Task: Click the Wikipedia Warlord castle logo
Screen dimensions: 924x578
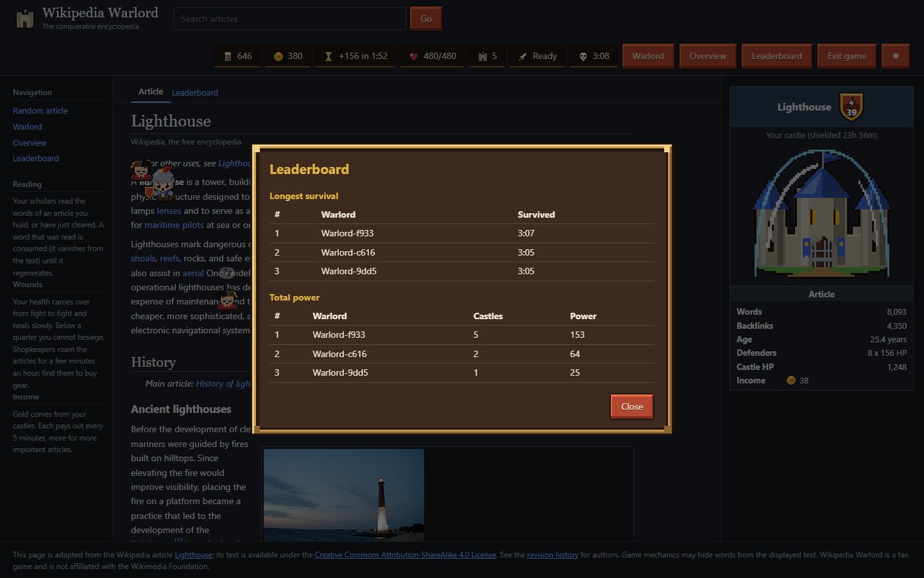Action: [24, 19]
